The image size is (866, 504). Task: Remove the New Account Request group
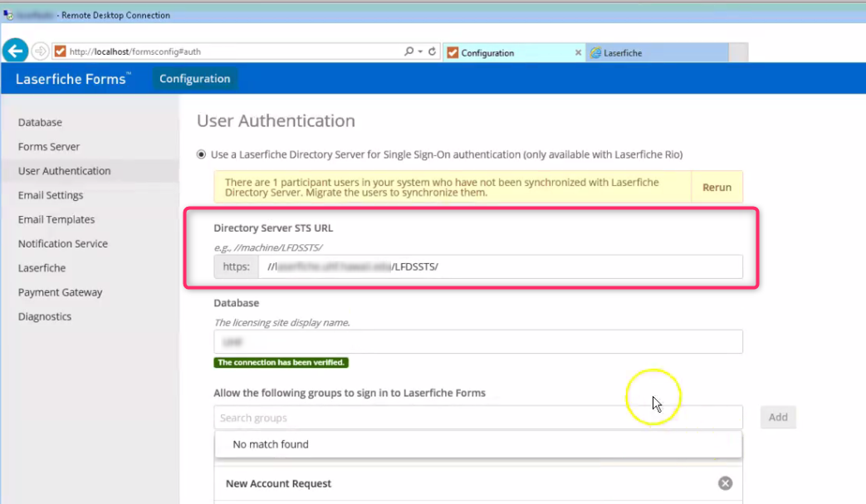[725, 483]
